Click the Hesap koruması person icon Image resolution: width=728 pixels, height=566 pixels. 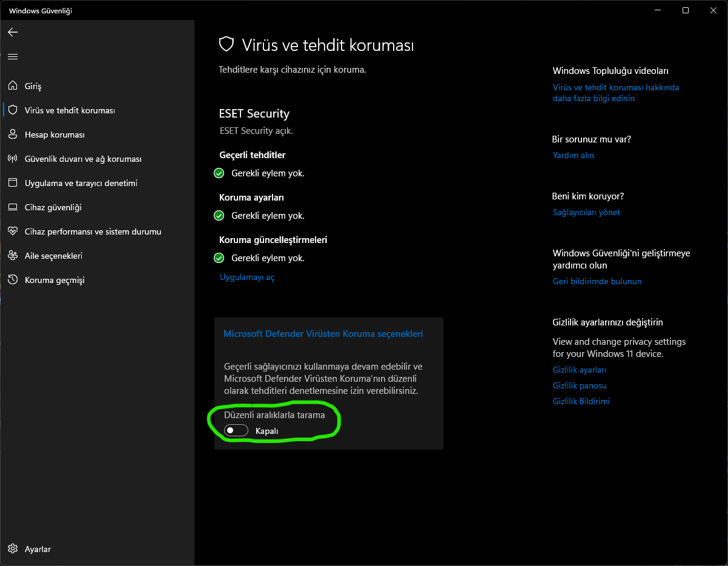13,135
